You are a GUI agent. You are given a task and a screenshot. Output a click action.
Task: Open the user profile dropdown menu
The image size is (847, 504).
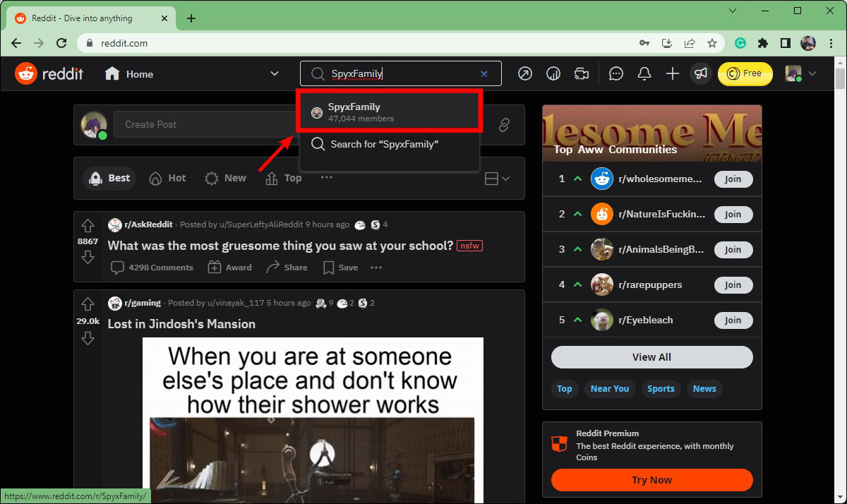[x=803, y=73]
